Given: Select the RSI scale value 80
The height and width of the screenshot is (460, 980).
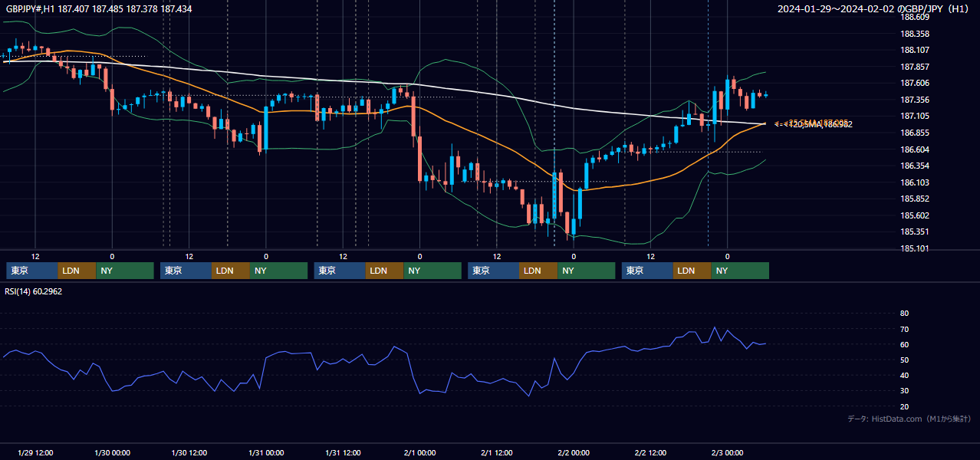Looking at the screenshot, I should (x=904, y=314).
